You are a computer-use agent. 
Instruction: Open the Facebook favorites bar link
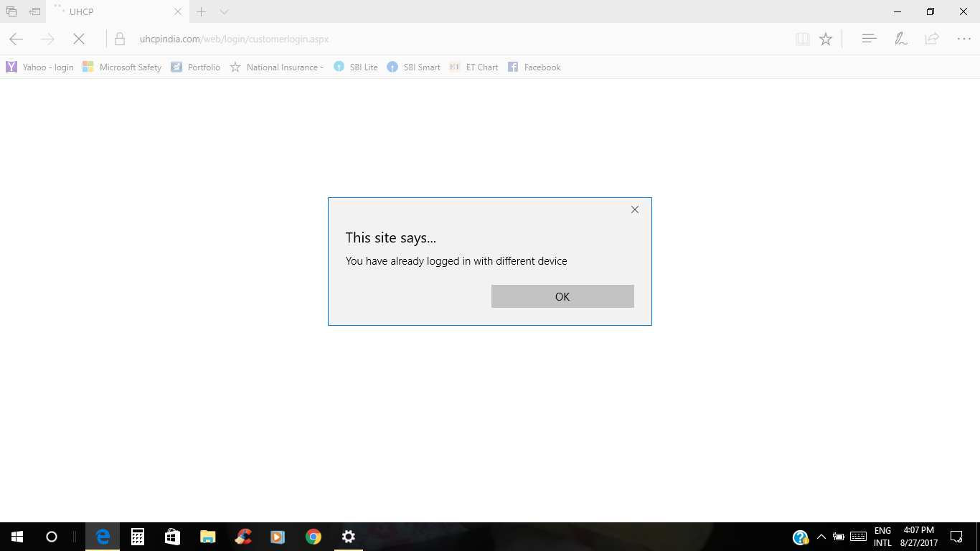pos(534,67)
